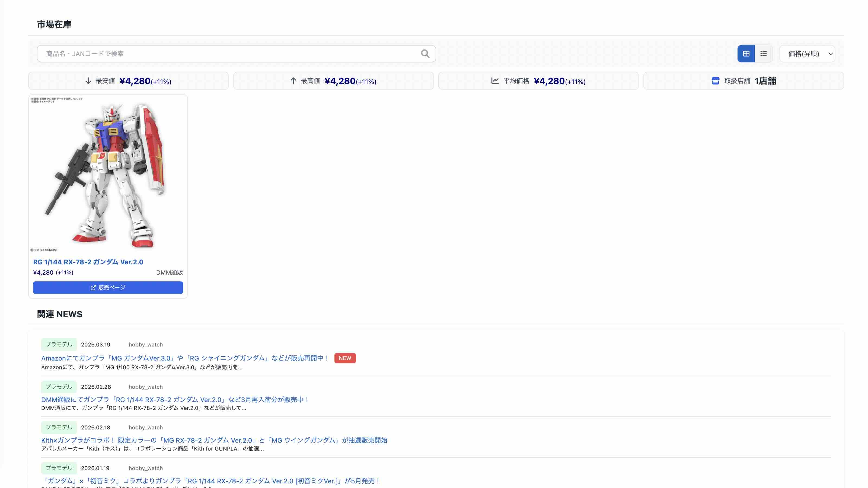
Task: Click hobby_watch source on 2026.03.19 news
Action: pyautogui.click(x=146, y=345)
